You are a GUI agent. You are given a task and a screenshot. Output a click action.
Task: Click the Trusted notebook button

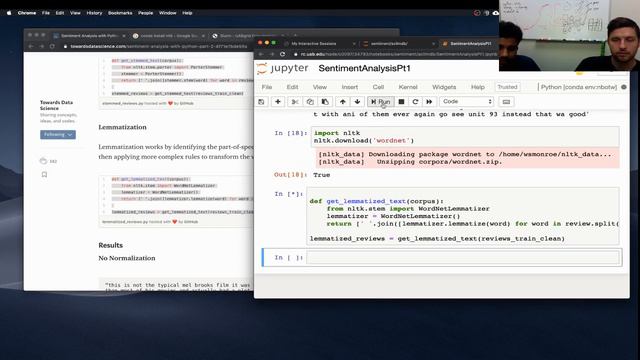click(507, 87)
